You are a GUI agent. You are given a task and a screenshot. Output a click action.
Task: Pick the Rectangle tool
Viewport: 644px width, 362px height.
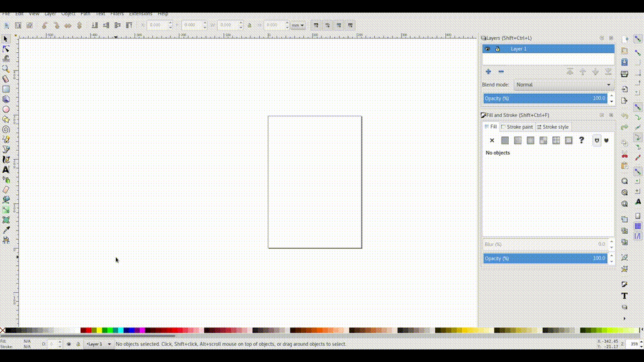tap(6, 89)
